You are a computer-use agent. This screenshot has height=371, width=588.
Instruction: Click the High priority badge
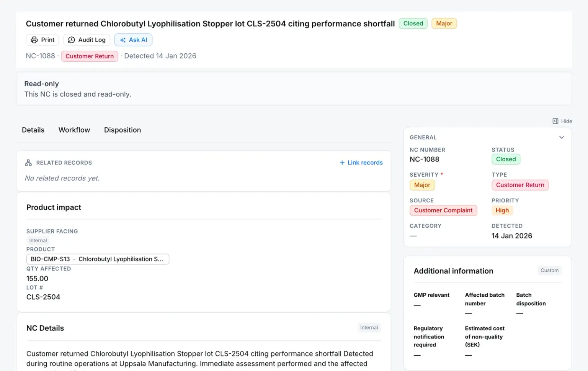502,210
